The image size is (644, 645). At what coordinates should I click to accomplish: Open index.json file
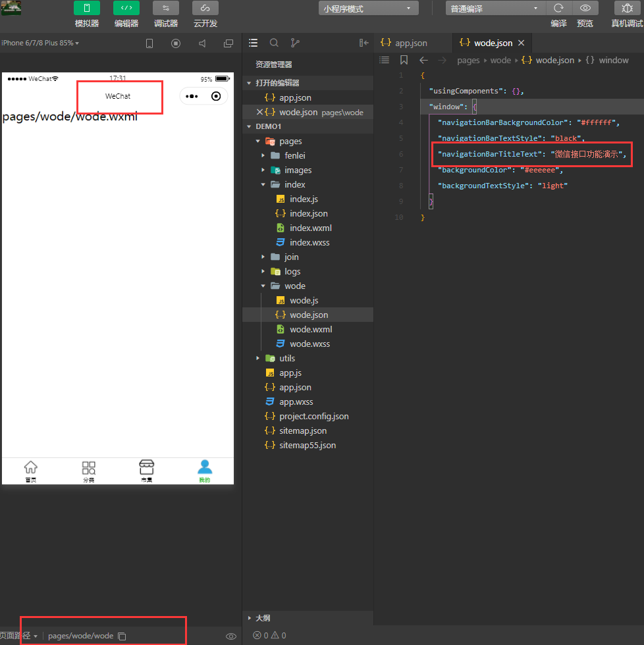pos(308,213)
